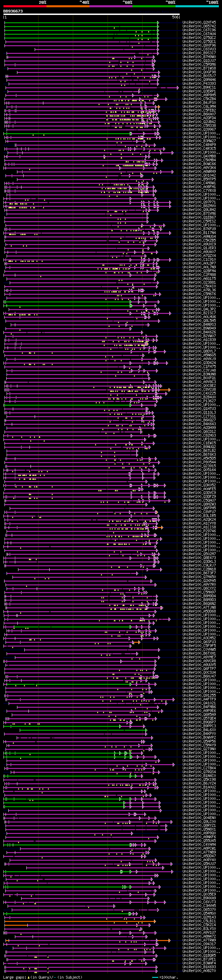Select hit label UniRef100_Q1DJU7
This screenshot has width=222, height=980.
pyautogui.click(x=199, y=60)
